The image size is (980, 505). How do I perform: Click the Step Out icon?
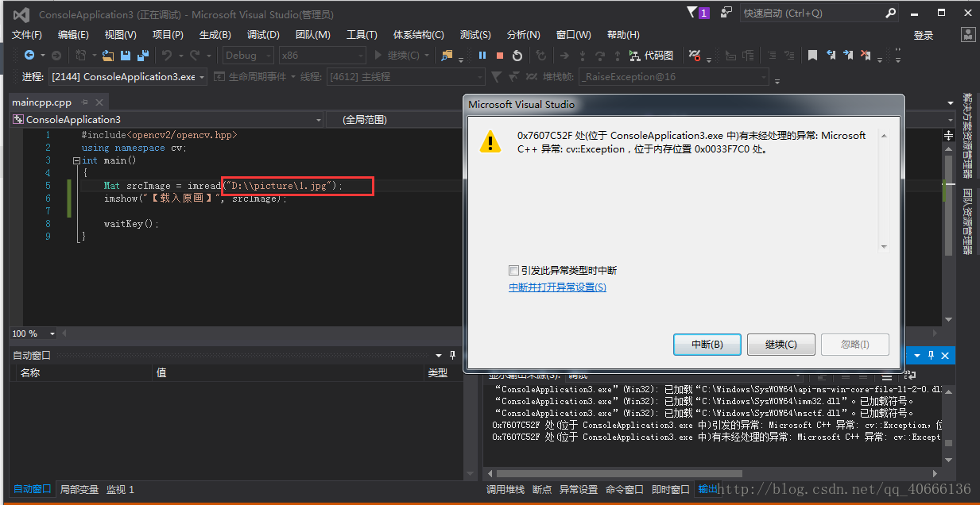click(x=617, y=56)
